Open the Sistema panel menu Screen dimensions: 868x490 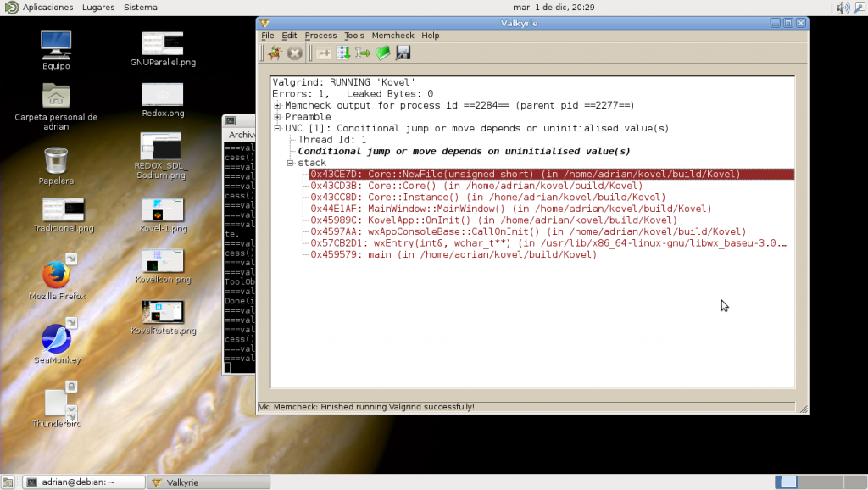point(140,7)
